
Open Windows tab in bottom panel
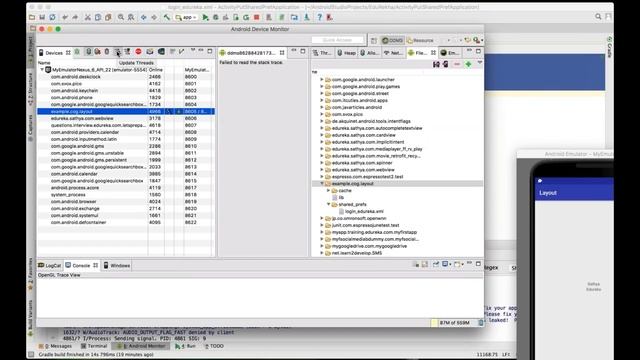(117, 265)
